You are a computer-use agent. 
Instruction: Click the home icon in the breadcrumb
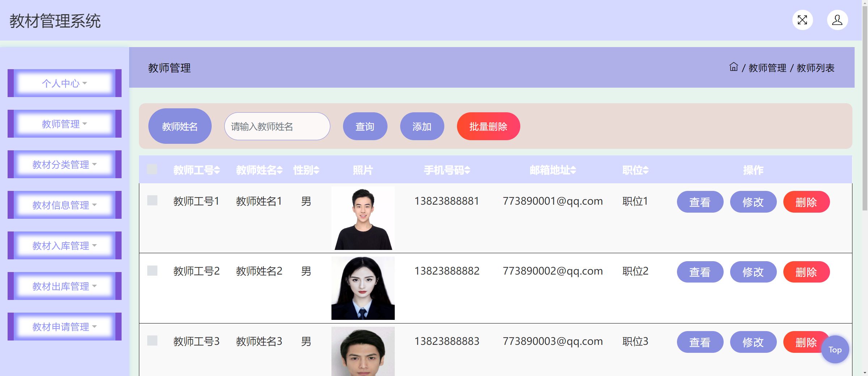[x=733, y=67]
